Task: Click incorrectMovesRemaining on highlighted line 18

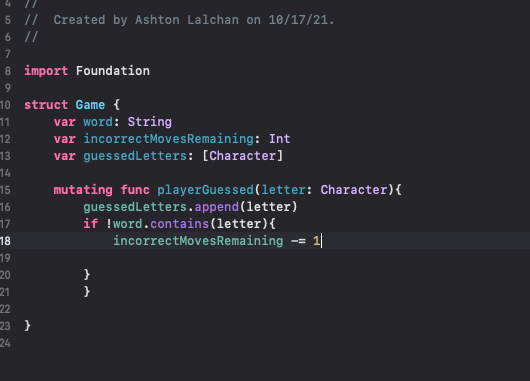Action: pos(198,241)
